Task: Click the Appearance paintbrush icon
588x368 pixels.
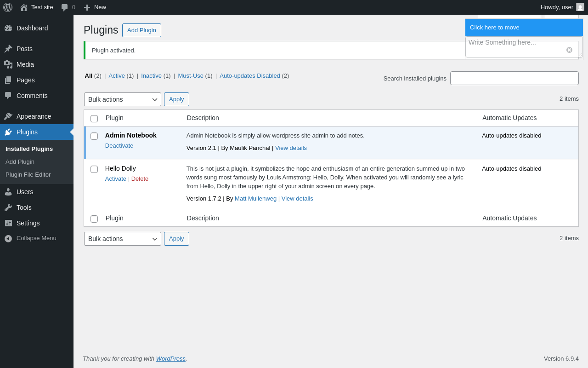Action: coord(8,116)
